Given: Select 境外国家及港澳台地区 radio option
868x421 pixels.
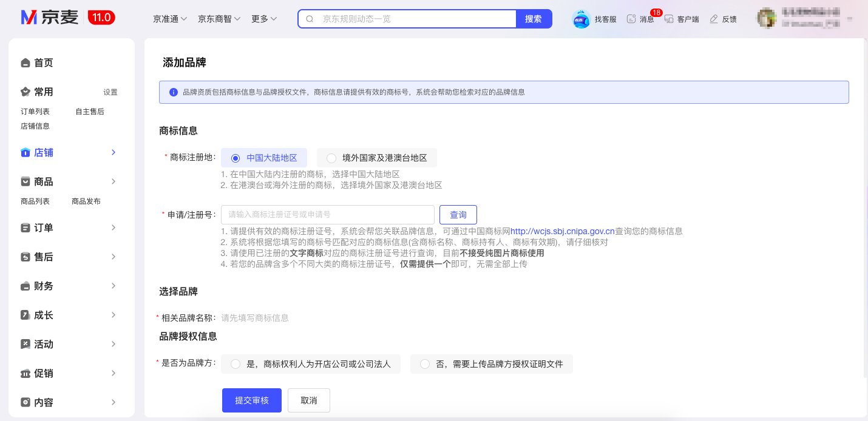Looking at the screenshot, I should click(x=331, y=158).
